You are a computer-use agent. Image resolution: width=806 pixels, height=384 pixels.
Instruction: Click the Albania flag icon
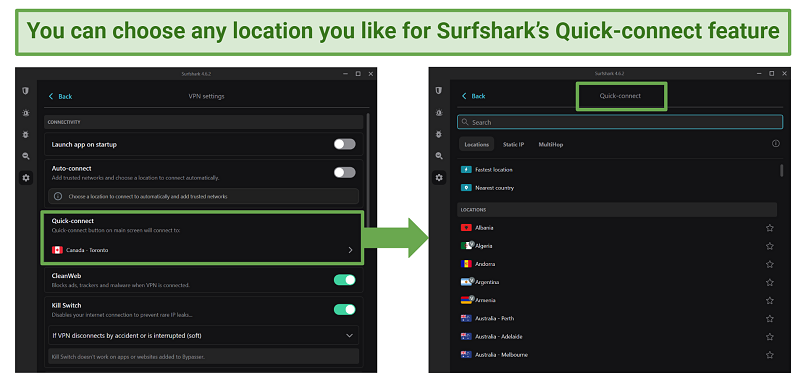[466, 227]
